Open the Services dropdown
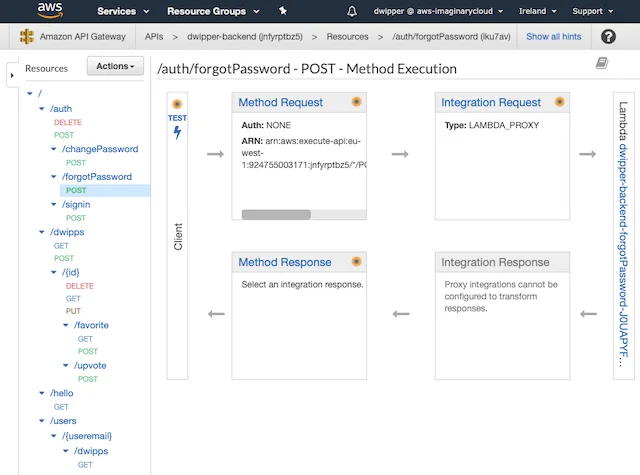640x475 pixels. pyautogui.click(x=123, y=11)
